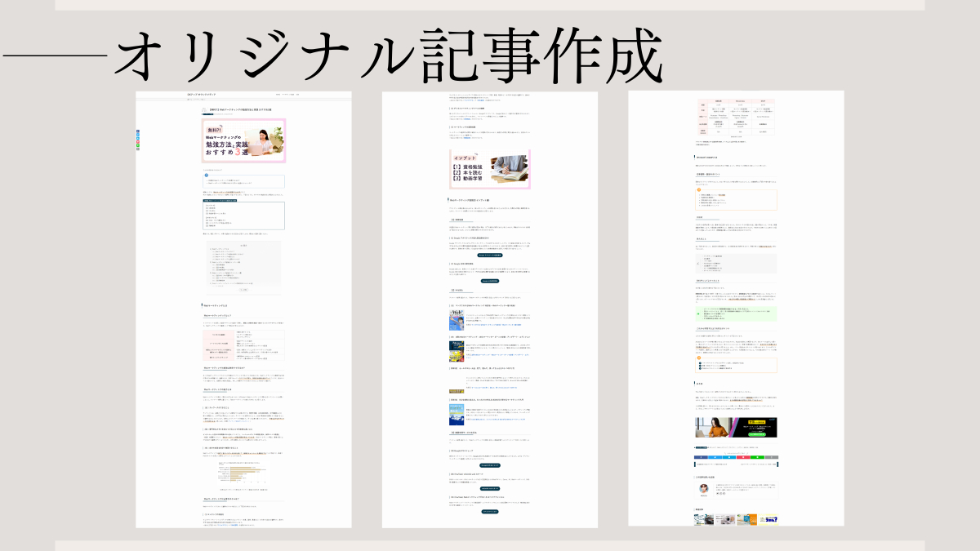Click the Twitter icon in floating left share bar
980x551 pixels.
point(138,136)
